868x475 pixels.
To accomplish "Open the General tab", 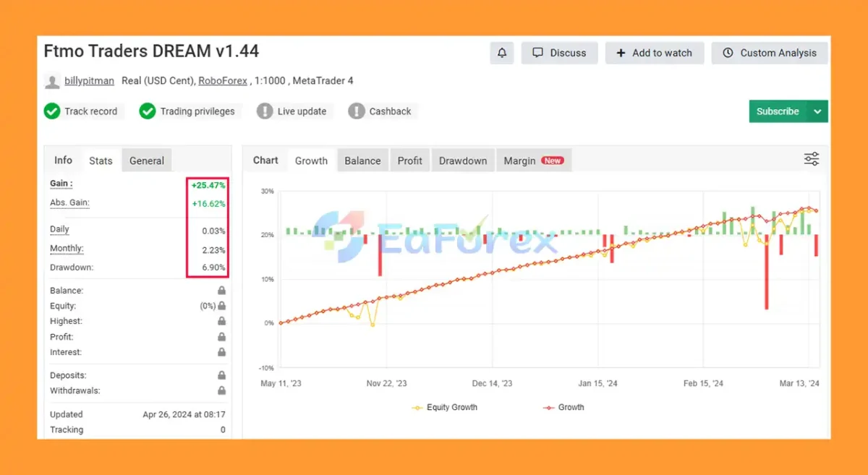I will [147, 161].
